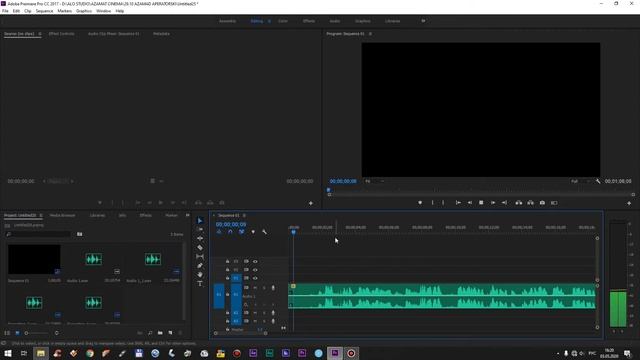This screenshot has width=640, height=360.
Task: Mark Out point in Program monitor
Action: [x=443, y=202]
